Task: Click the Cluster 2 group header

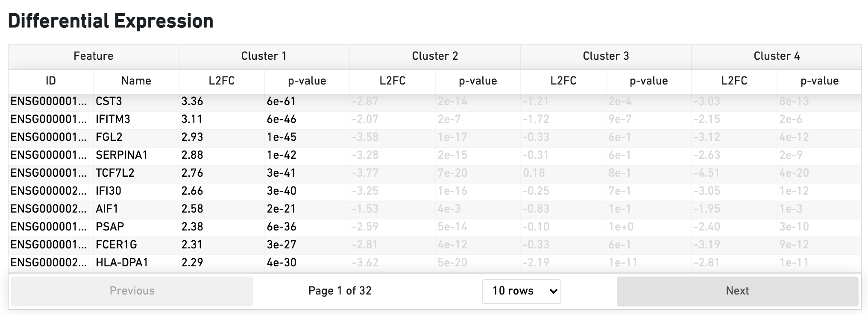Action: [x=435, y=56]
